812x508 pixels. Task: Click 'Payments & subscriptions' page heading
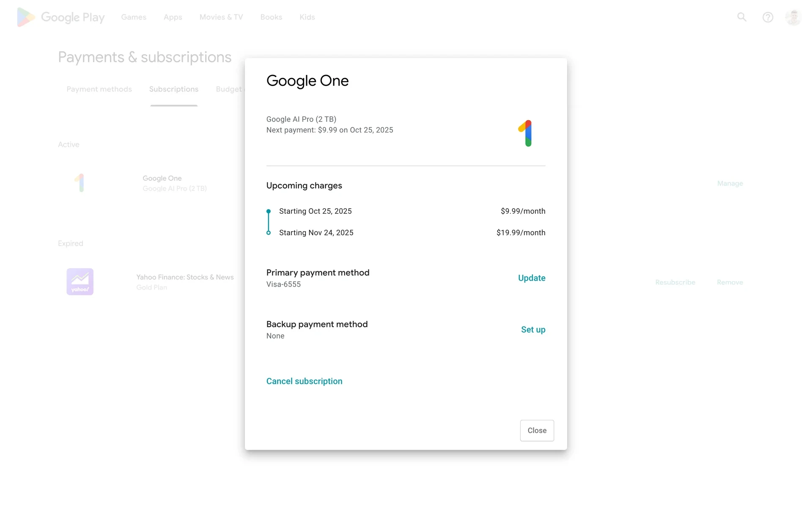pyautogui.click(x=145, y=57)
